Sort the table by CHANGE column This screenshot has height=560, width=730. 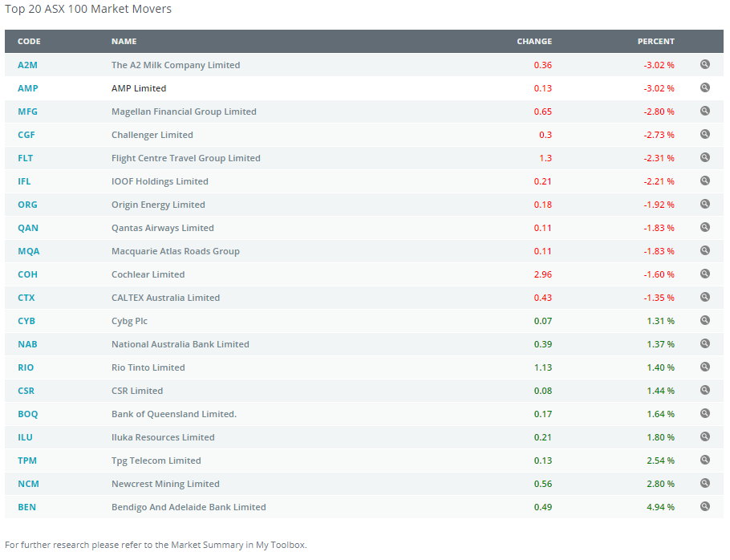[x=534, y=41]
